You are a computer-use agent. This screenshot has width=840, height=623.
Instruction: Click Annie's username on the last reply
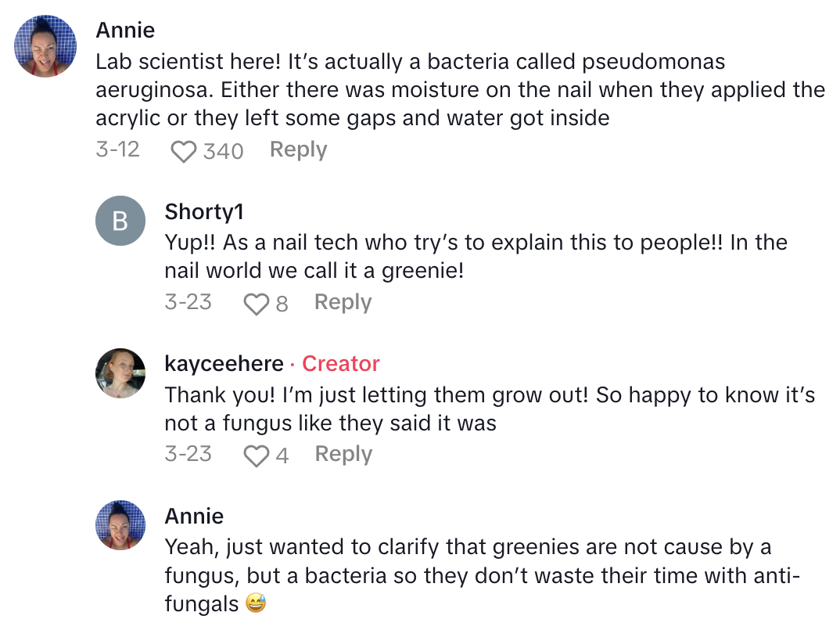(x=194, y=517)
